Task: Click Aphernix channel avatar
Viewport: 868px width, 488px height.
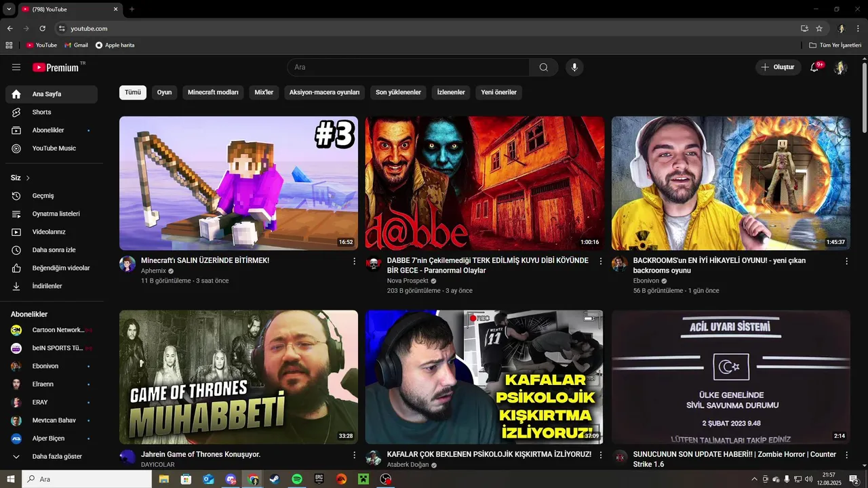Action: (x=127, y=264)
